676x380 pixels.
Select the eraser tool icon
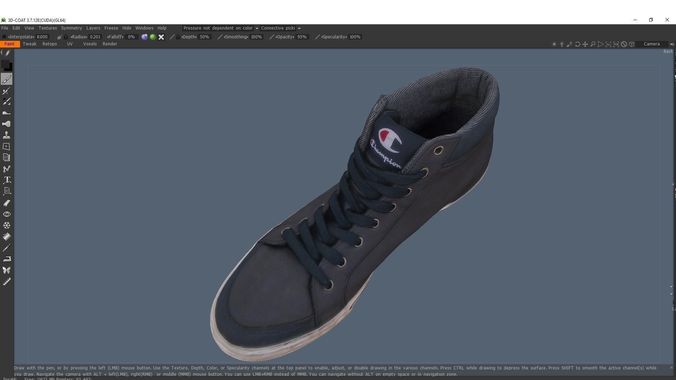(x=7, y=203)
